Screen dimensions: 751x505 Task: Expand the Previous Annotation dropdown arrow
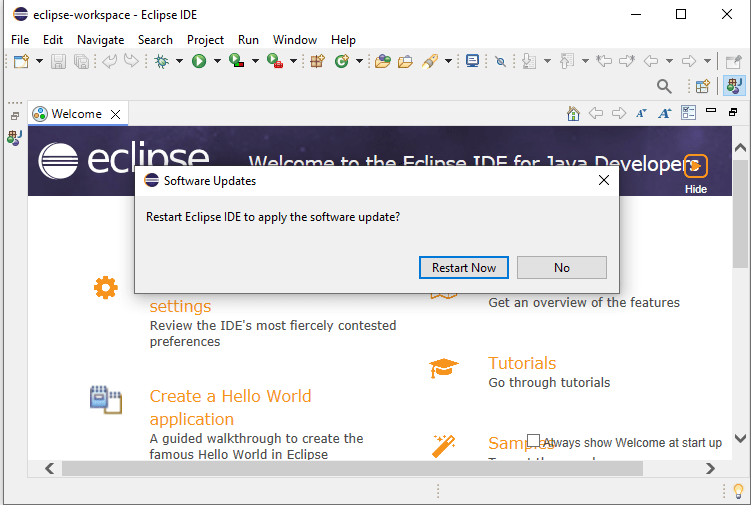click(x=585, y=61)
